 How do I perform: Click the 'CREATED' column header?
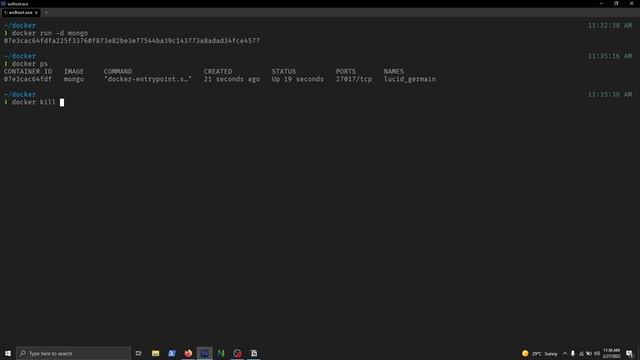(x=218, y=71)
